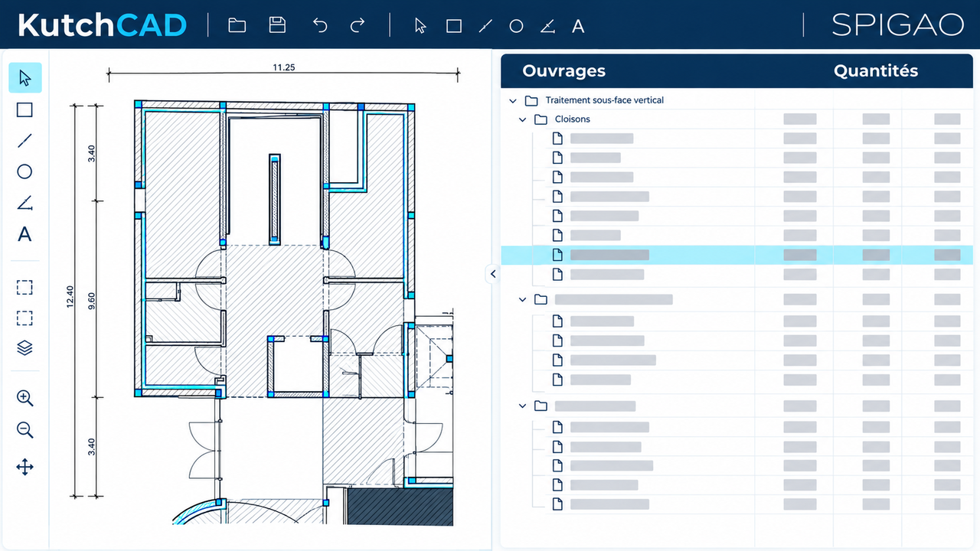
Task: Activate the circle tool in the top toolbar
Action: tap(516, 26)
